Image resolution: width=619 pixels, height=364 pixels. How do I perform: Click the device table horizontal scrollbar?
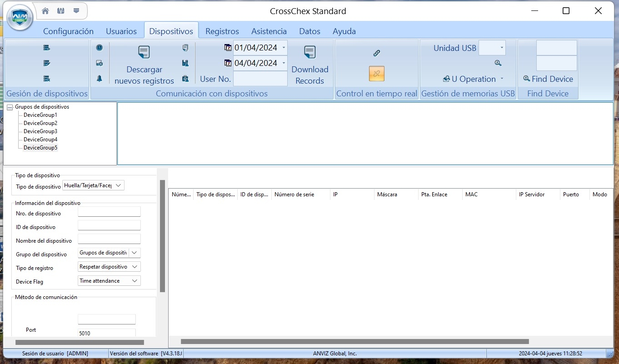[x=354, y=341]
